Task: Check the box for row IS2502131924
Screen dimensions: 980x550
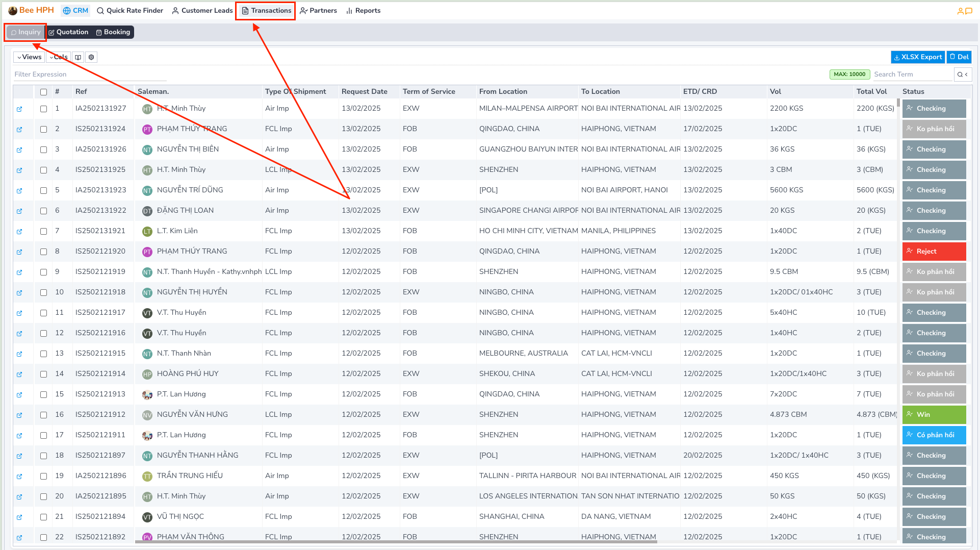Action: tap(43, 130)
